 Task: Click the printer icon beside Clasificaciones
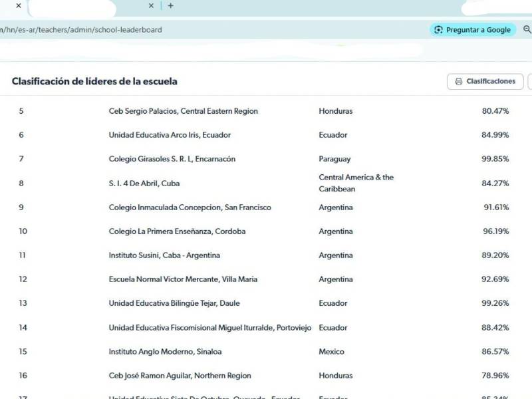pos(459,81)
